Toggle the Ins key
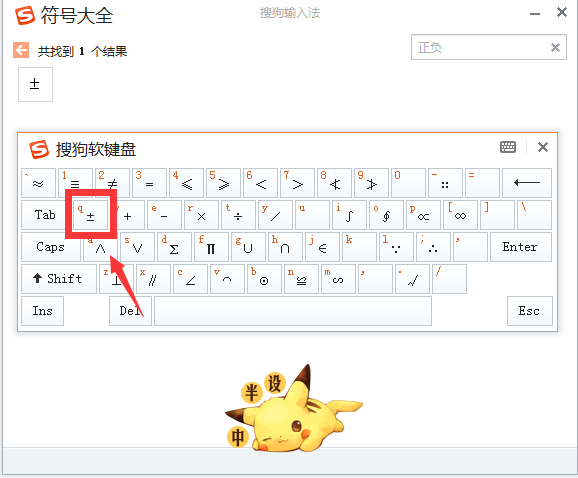The image size is (578, 478). 42,311
